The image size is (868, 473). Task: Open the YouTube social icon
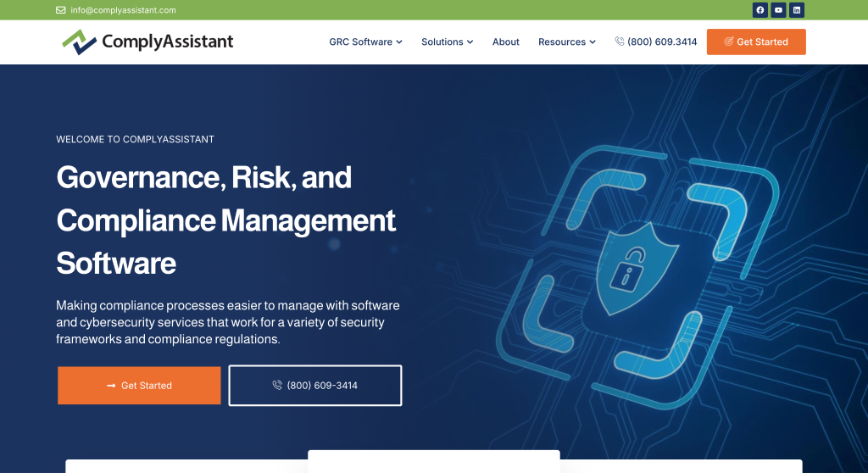click(778, 10)
